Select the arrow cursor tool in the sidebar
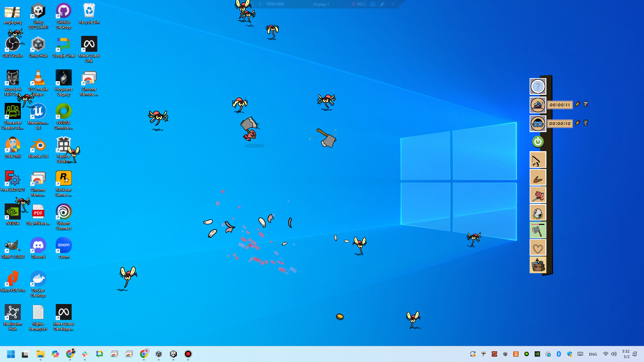 tap(537, 160)
